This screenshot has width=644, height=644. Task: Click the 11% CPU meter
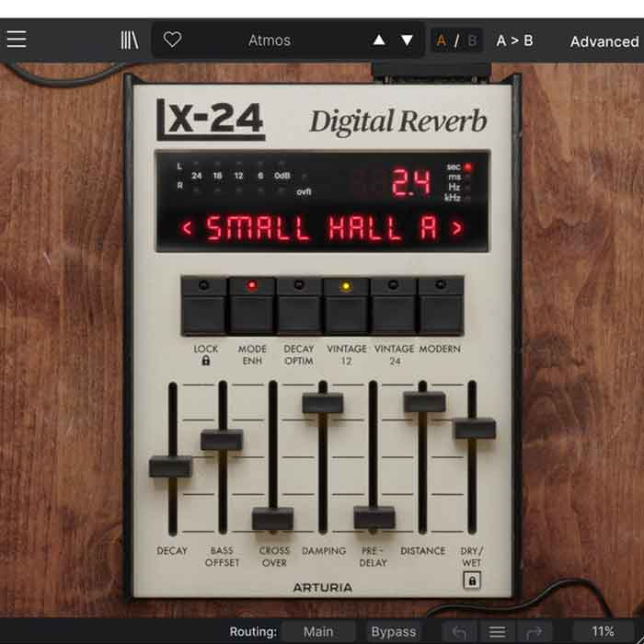(603, 632)
